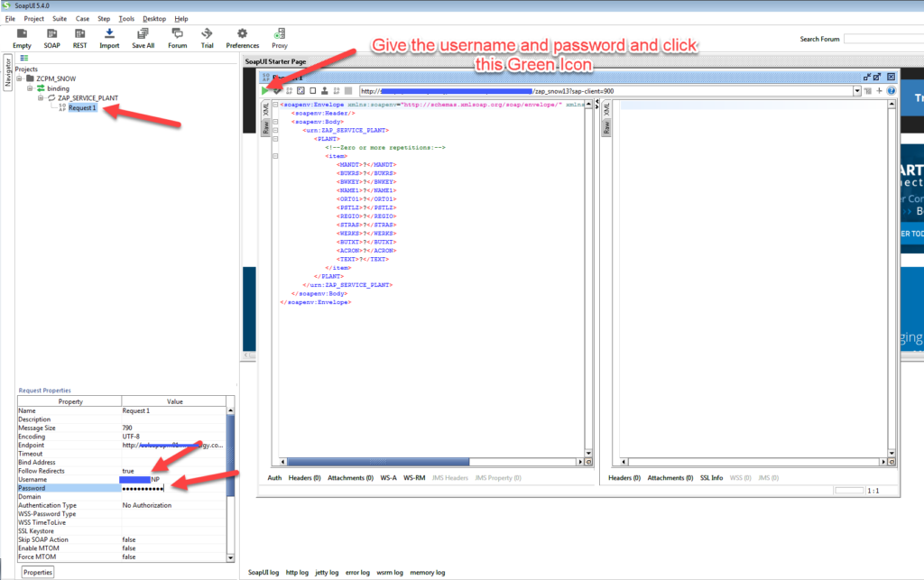This screenshot has width=924, height=580.
Task: Fold the PLANT XML element
Action: pyautogui.click(x=275, y=139)
